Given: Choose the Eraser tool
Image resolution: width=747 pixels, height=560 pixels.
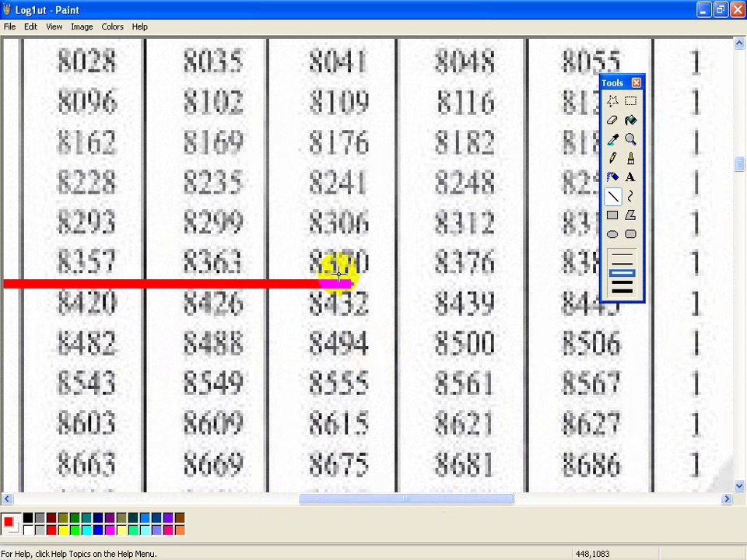Looking at the screenshot, I should [612, 120].
